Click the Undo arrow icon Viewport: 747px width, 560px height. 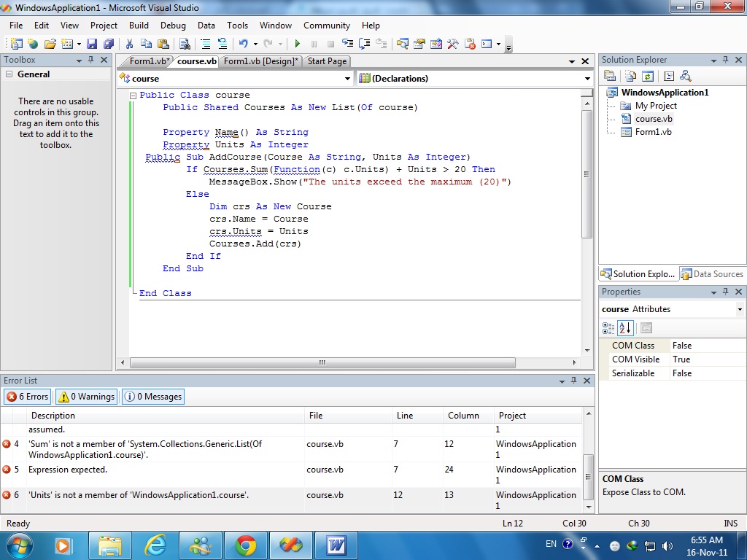pyautogui.click(x=244, y=44)
